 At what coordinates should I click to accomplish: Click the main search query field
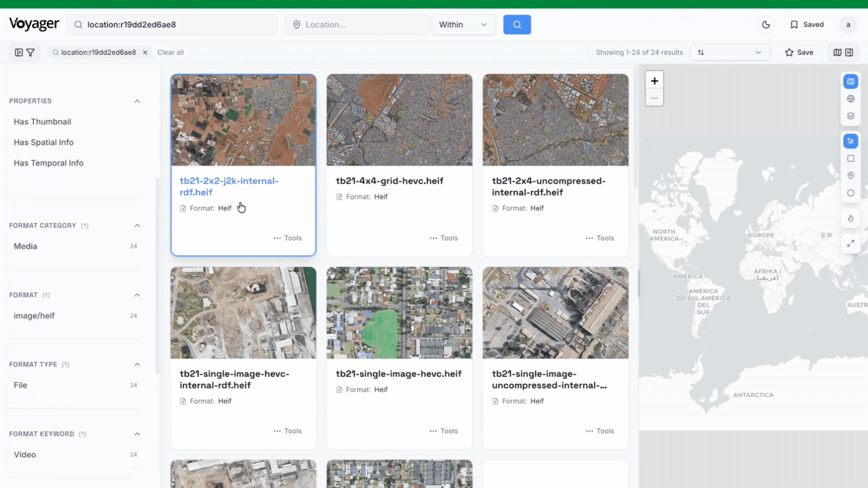click(172, 24)
